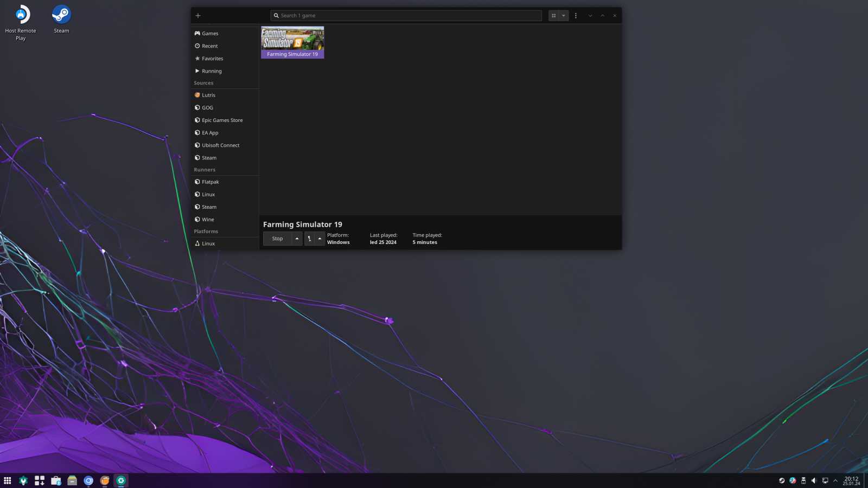Select the GOG source
Image resolution: width=868 pixels, height=488 pixels.
click(x=225, y=107)
